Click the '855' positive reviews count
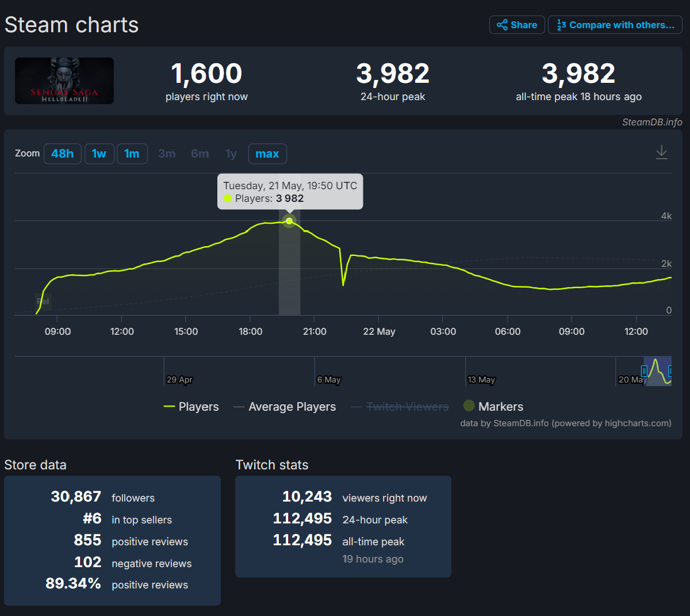Image resolution: width=690 pixels, height=616 pixels. pos(87,540)
